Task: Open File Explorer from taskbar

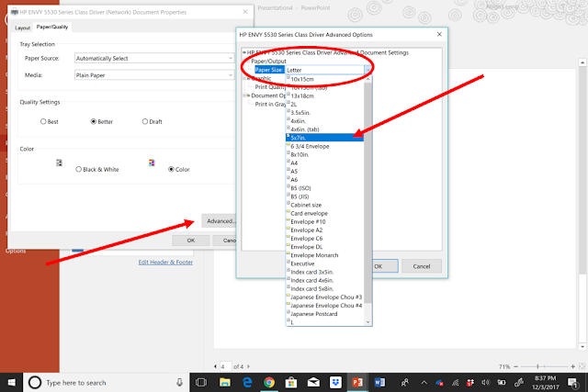Action: coord(224,383)
